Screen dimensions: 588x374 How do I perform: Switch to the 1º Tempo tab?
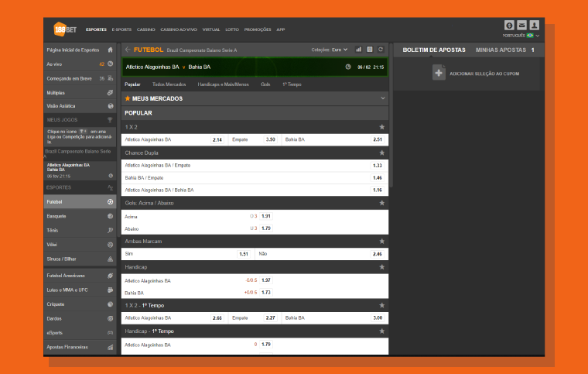tap(292, 84)
